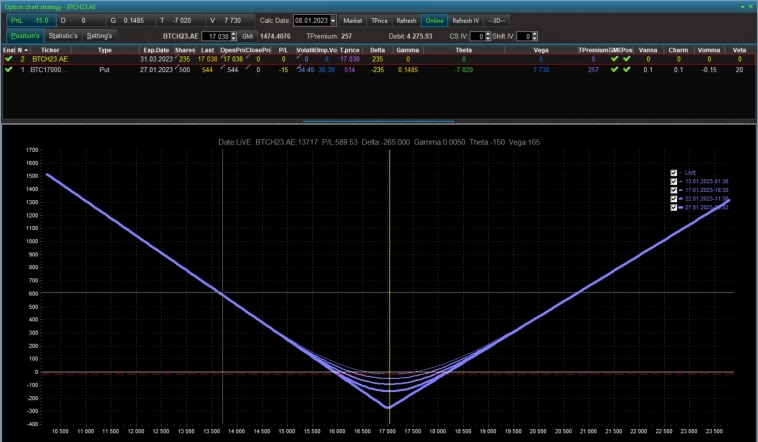Open the Calc Date dropdown arrow
Screen dimensions: 758x442
point(333,21)
